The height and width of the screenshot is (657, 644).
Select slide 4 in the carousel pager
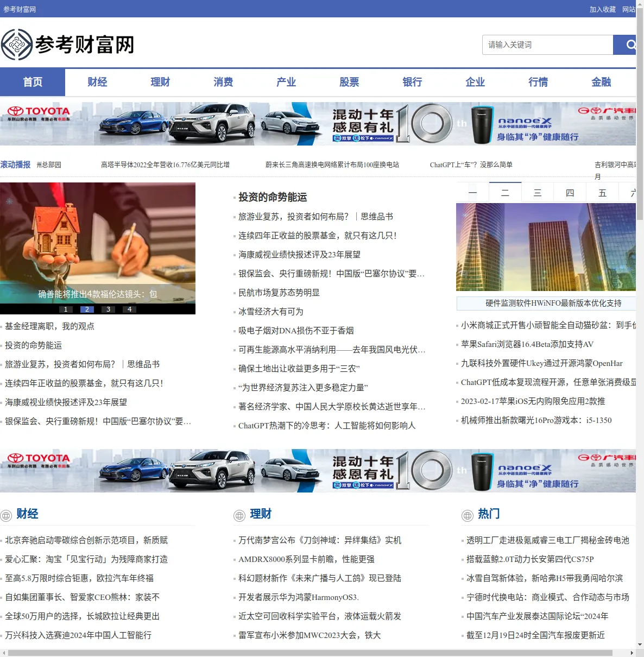[129, 309]
